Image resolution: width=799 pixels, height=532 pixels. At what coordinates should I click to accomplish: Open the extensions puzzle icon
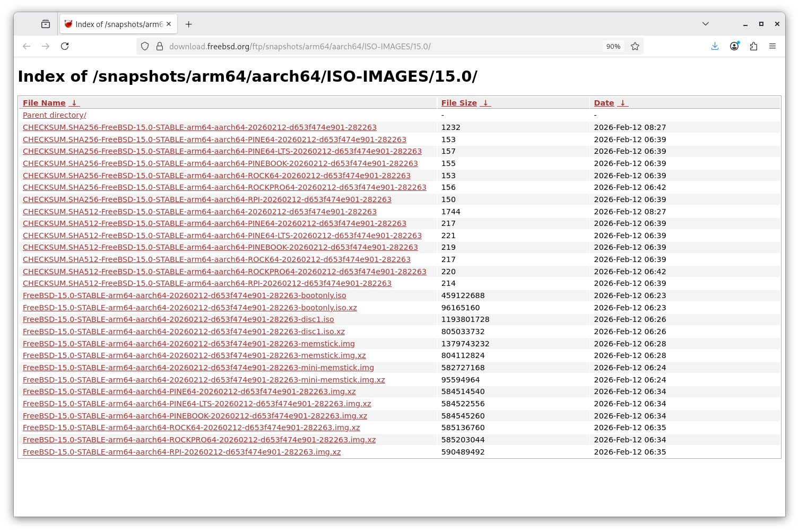coord(753,46)
